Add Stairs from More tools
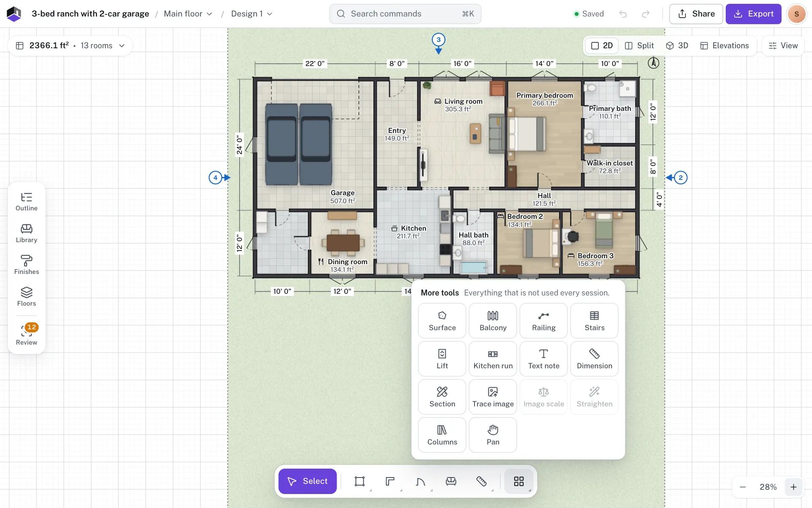 click(x=594, y=320)
